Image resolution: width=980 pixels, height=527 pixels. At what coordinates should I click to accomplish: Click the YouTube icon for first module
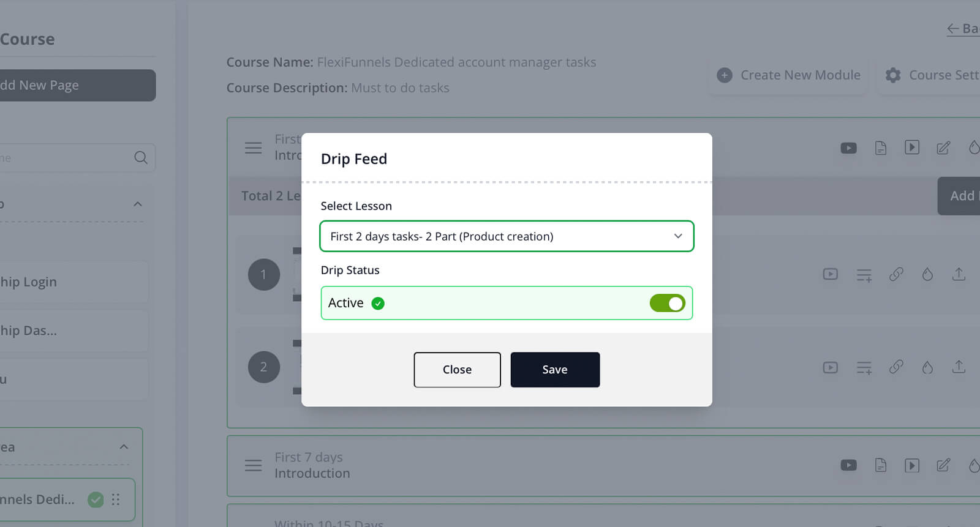(848, 148)
